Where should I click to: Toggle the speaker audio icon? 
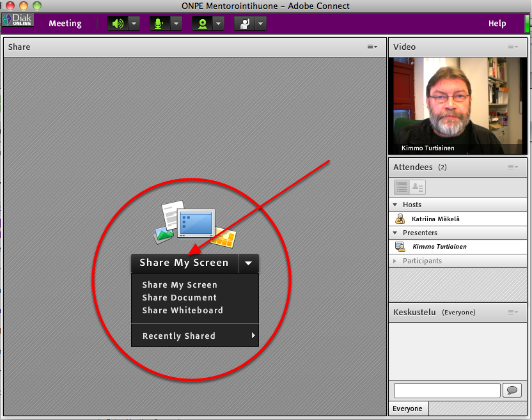click(x=118, y=24)
